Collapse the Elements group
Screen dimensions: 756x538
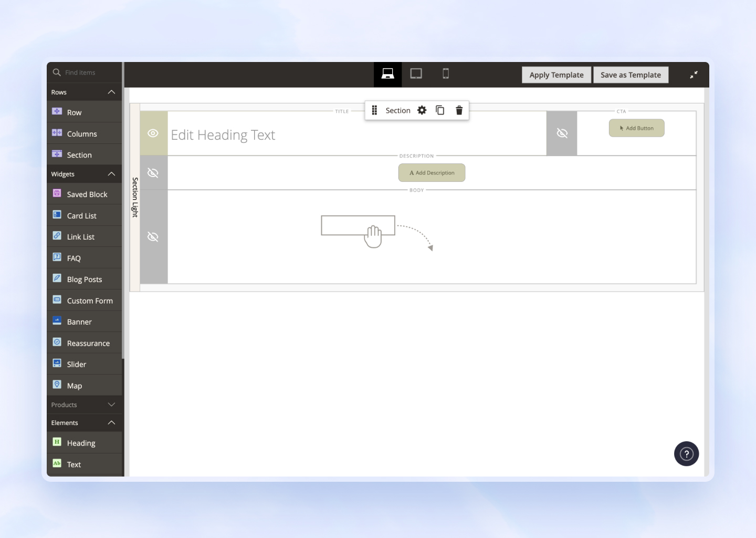tap(111, 422)
